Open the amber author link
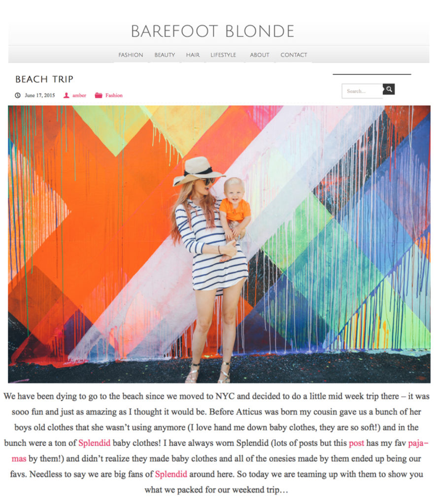Viewport: 436px width, 504px height. [x=79, y=95]
